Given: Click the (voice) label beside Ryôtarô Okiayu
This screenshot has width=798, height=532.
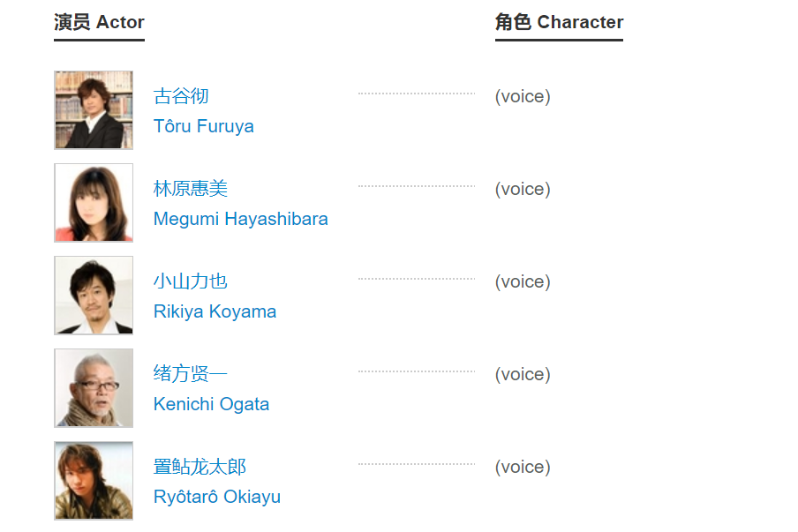Looking at the screenshot, I should pyautogui.click(x=523, y=468).
